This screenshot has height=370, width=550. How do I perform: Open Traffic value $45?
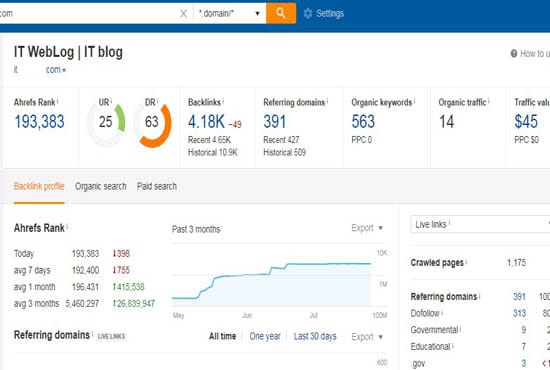click(526, 122)
